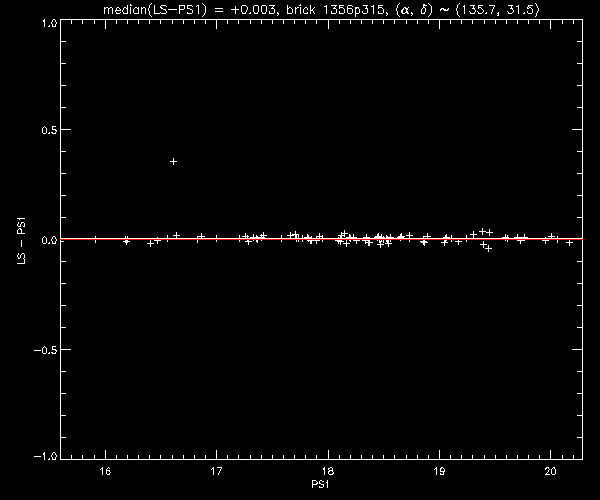Click the x-axis tick label 16
The width and height of the screenshot is (600, 500).
click(x=105, y=471)
